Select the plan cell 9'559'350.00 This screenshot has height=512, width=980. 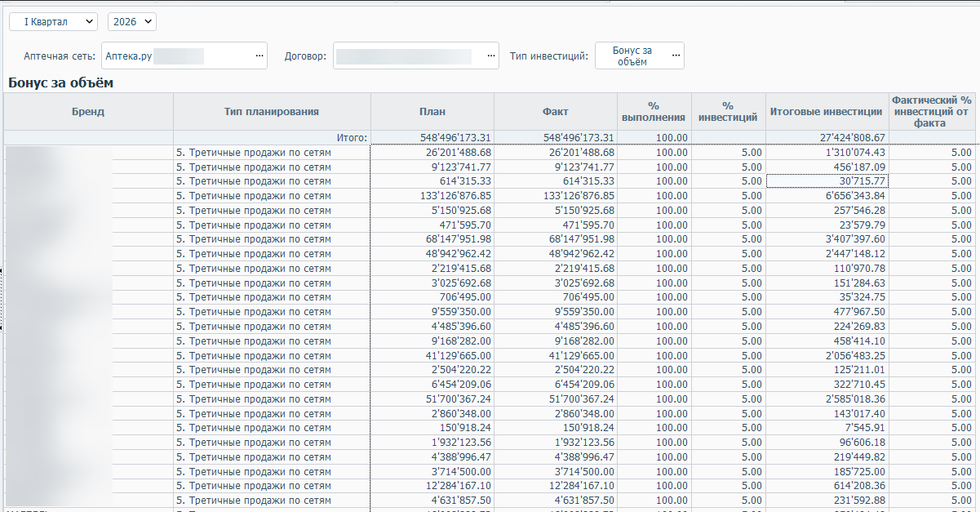(x=432, y=312)
